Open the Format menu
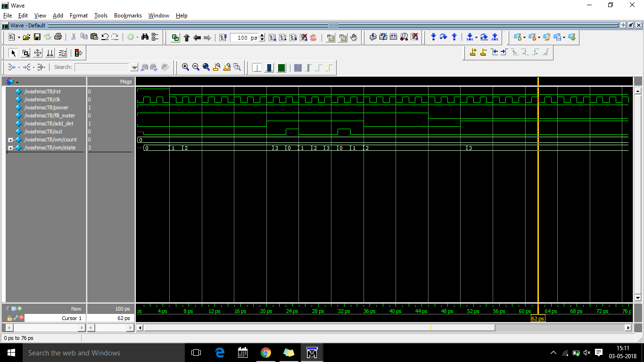The height and width of the screenshot is (362, 644). pos(79,16)
